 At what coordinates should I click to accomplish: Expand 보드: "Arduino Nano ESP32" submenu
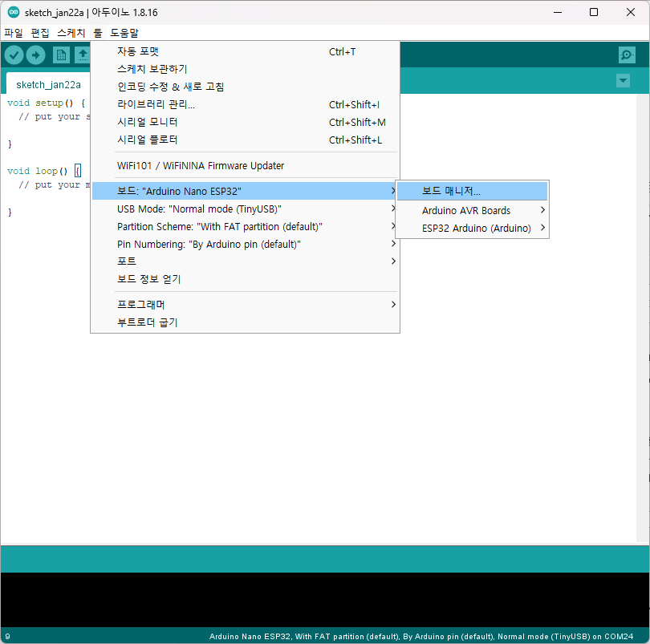click(x=245, y=191)
